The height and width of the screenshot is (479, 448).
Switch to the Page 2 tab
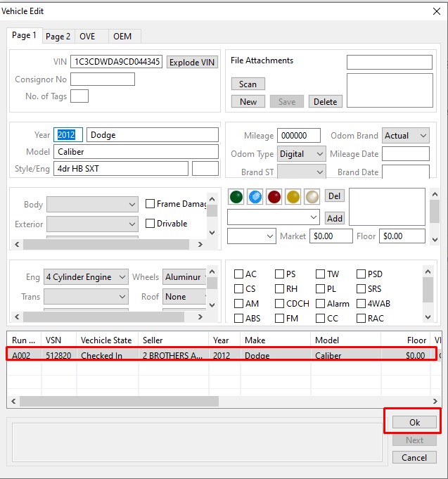tap(58, 37)
